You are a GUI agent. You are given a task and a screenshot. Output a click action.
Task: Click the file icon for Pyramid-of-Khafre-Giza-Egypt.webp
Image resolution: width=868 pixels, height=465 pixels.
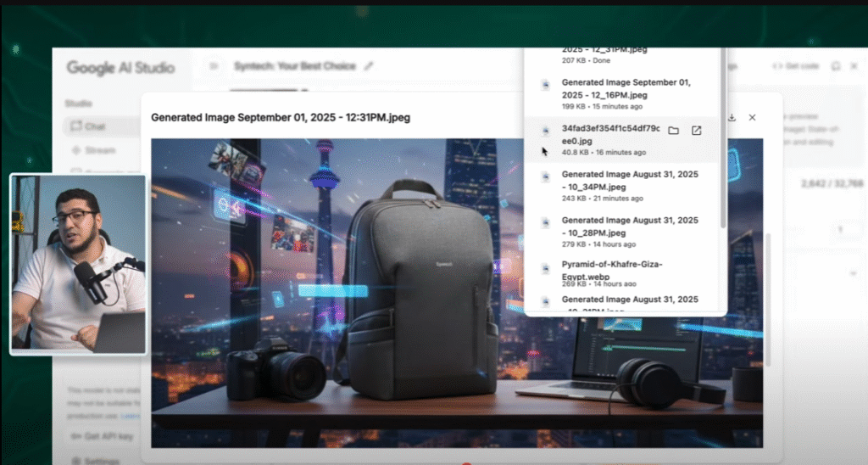(545, 271)
